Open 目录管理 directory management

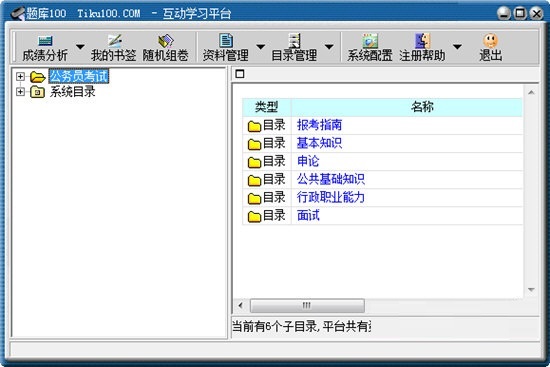pyautogui.click(x=294, y=48)
